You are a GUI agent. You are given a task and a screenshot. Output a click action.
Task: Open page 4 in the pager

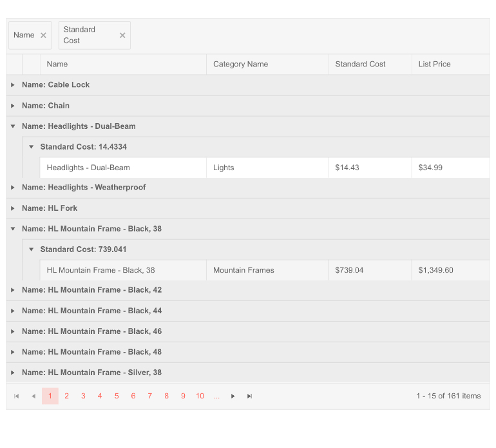tap(100, 396)
